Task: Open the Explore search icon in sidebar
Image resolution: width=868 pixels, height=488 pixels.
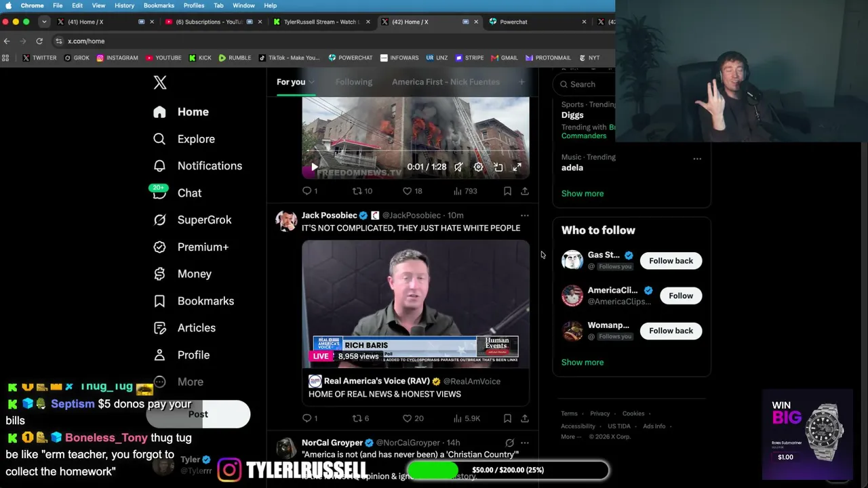Action: pos(159,139)
